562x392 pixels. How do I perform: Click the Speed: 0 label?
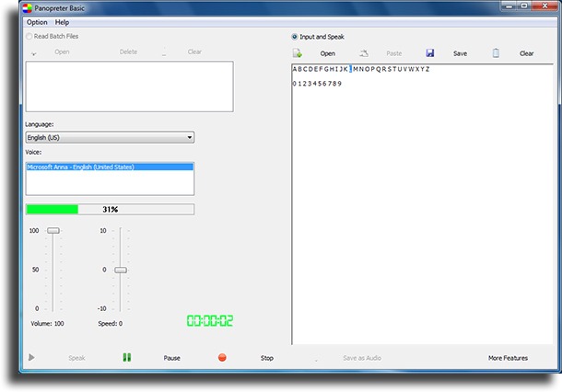(x=110, y=324)
